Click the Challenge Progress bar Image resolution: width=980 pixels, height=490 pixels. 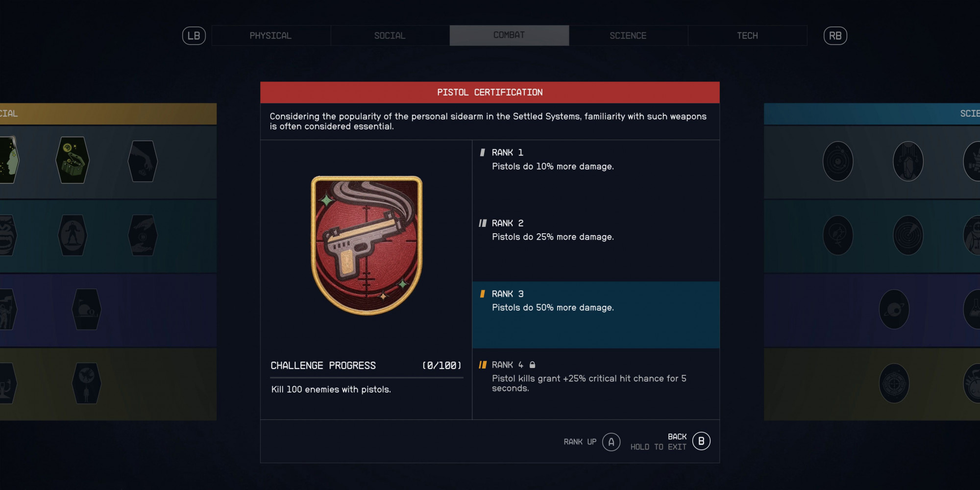[367, 378]
